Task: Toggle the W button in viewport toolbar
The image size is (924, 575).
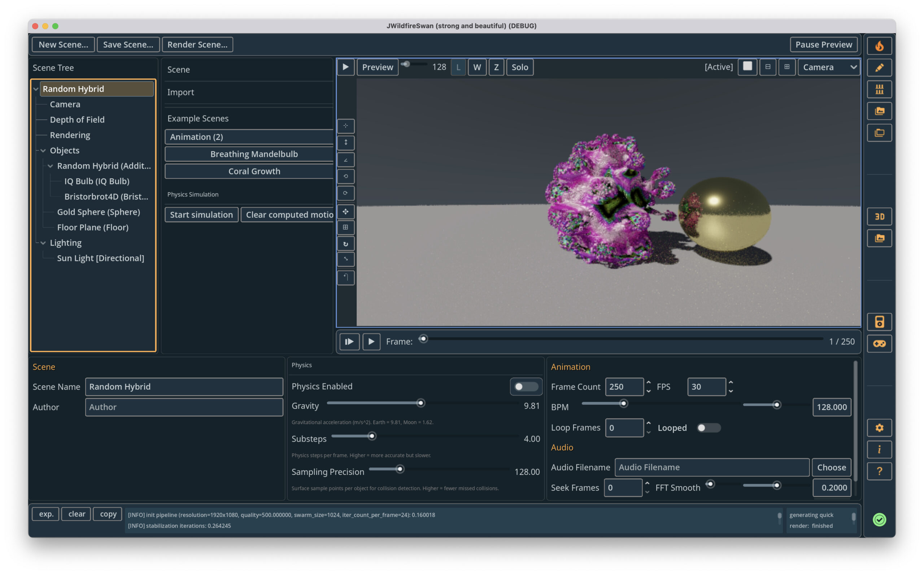Action: pyautogui.click(x=477, y=67)
